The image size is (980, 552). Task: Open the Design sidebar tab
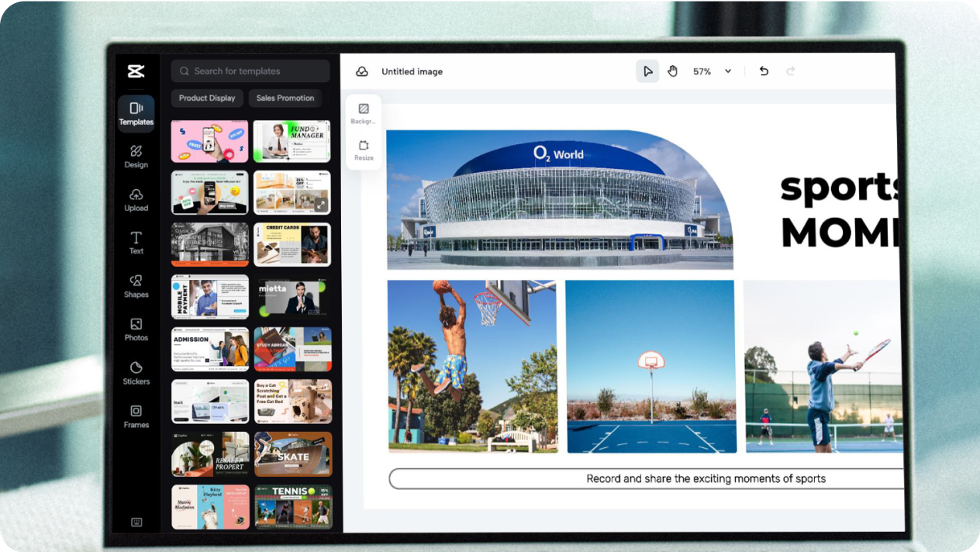[136, 156]
